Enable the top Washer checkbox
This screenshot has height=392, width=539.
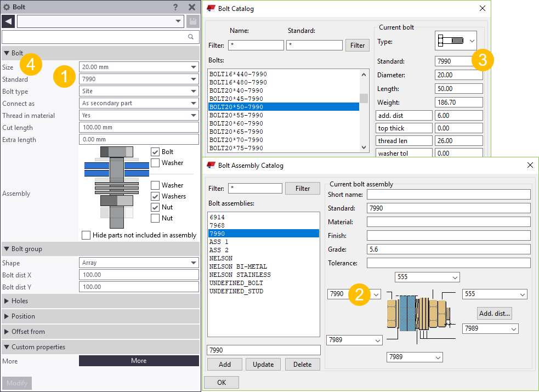point(154,162)
